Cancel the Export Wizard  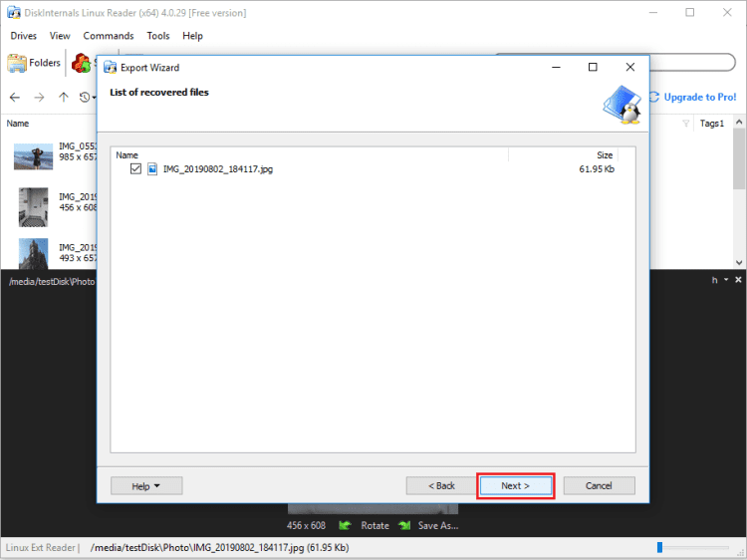[x=599, y=485]
